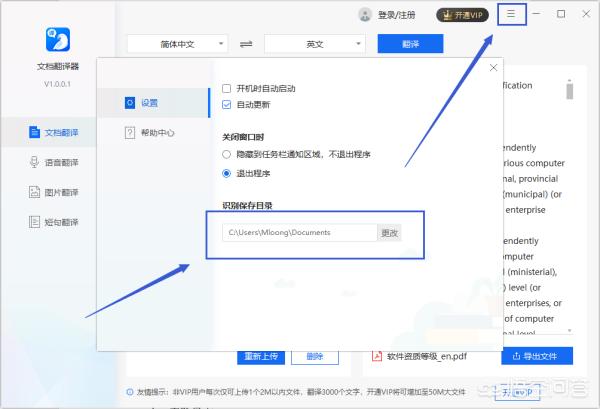Image resolution: width=600 pixels, height=409 pixels.
Task: Click 删除 button
Action: pos(315,357)
